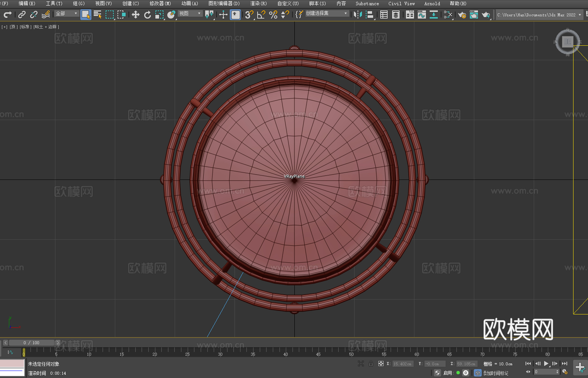Toggle 3D Snaps
Viewport: 588px width, 378px height.
pyautogui.click(x=249, y=14)
